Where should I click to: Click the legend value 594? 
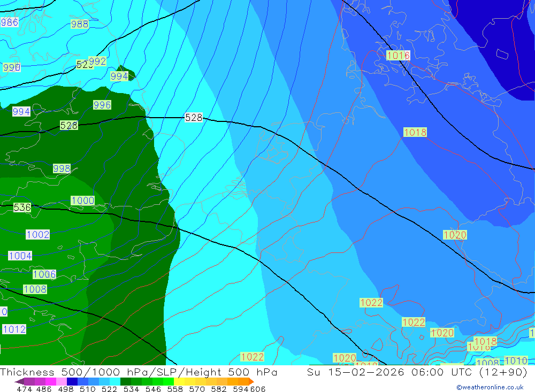tap(240, 389)
